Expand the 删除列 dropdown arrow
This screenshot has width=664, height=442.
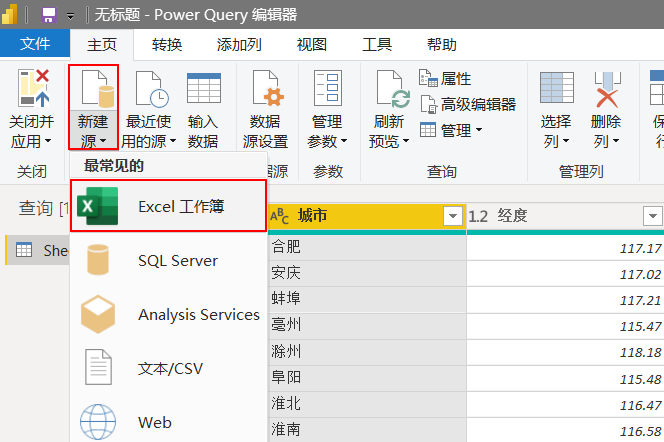coord(616,141)
